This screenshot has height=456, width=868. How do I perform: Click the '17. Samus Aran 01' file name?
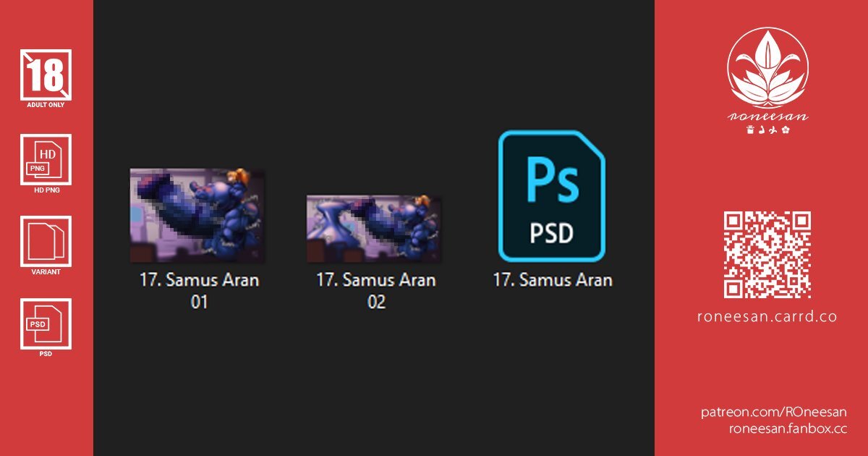[x=199, y=291]
